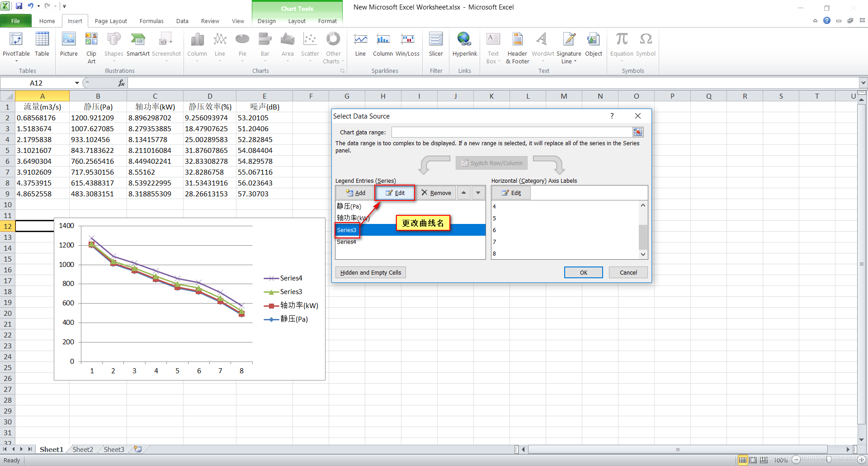868x466 pixels.
Task: Zoom in with status bar plus button
Action: (862, 460)
